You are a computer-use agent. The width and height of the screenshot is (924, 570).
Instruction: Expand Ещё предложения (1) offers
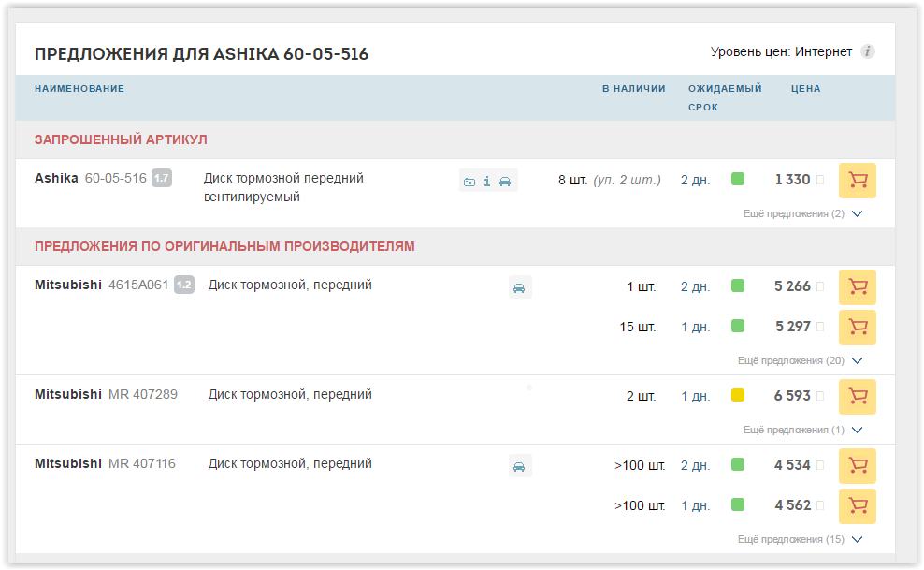coord(802,430)
